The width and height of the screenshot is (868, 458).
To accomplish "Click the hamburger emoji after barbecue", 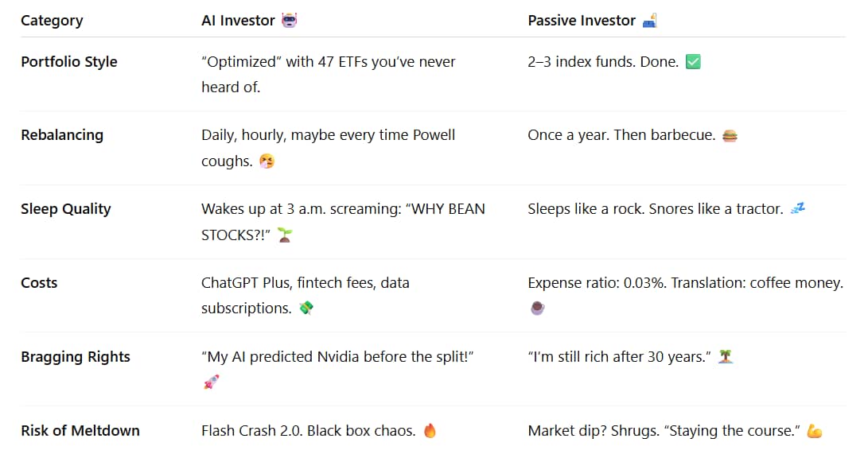I will (x=730, y=135).
